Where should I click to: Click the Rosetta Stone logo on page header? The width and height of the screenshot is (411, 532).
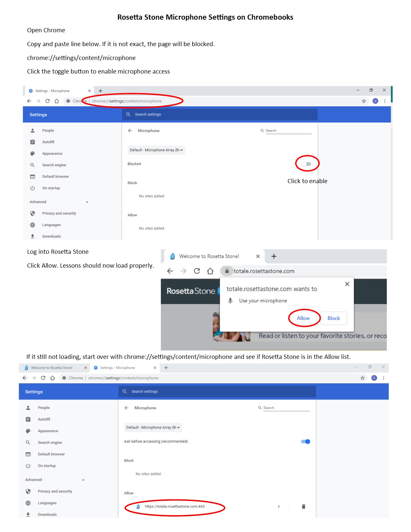(x=191, y=291)
